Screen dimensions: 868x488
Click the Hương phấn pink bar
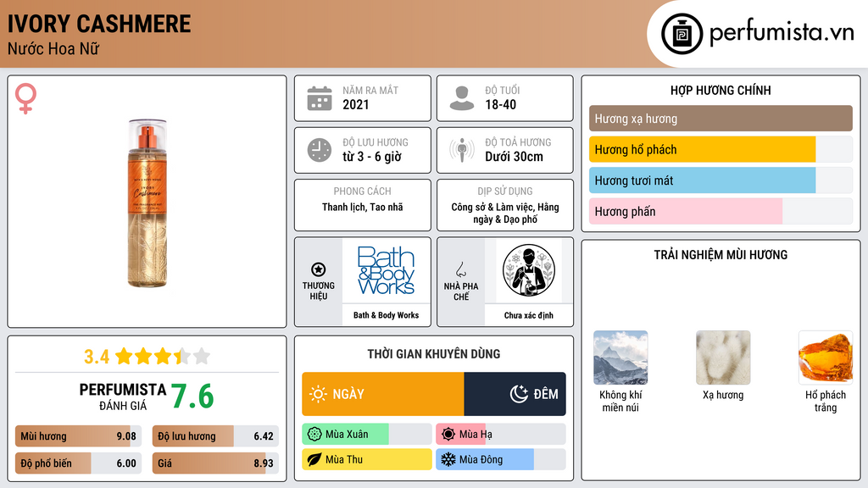[721, 211]
